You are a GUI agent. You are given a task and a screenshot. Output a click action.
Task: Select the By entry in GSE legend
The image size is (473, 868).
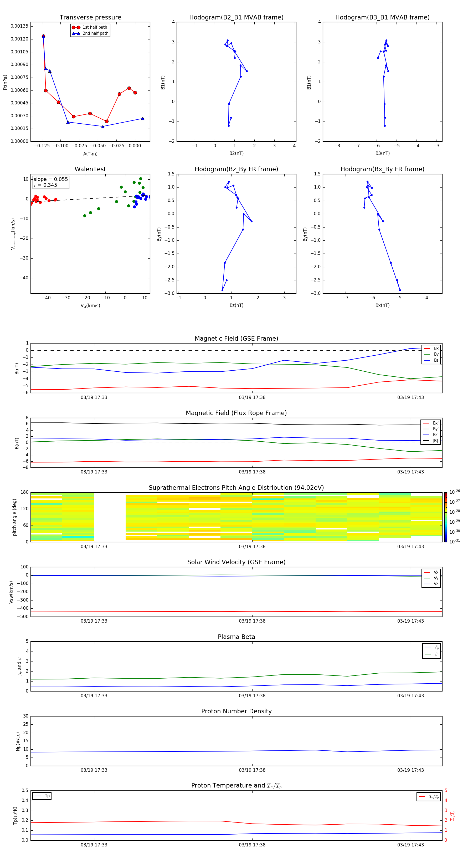[431, 354]
